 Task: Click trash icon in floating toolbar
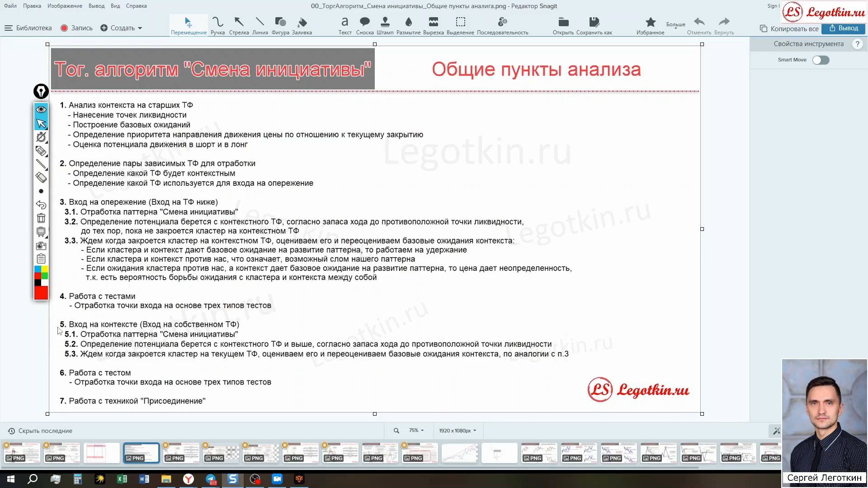[41, 218]
